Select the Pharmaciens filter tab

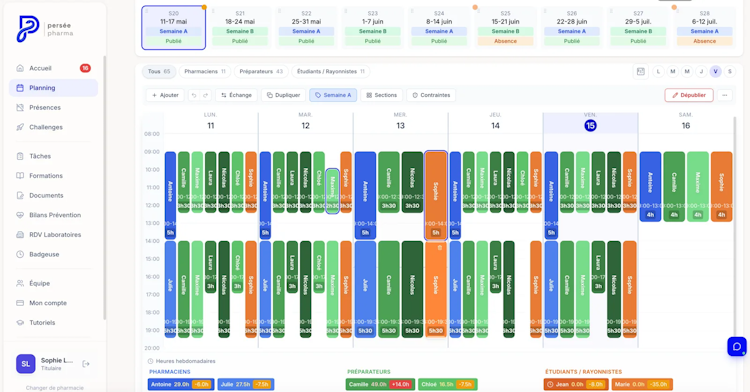(x=205, y=72)
